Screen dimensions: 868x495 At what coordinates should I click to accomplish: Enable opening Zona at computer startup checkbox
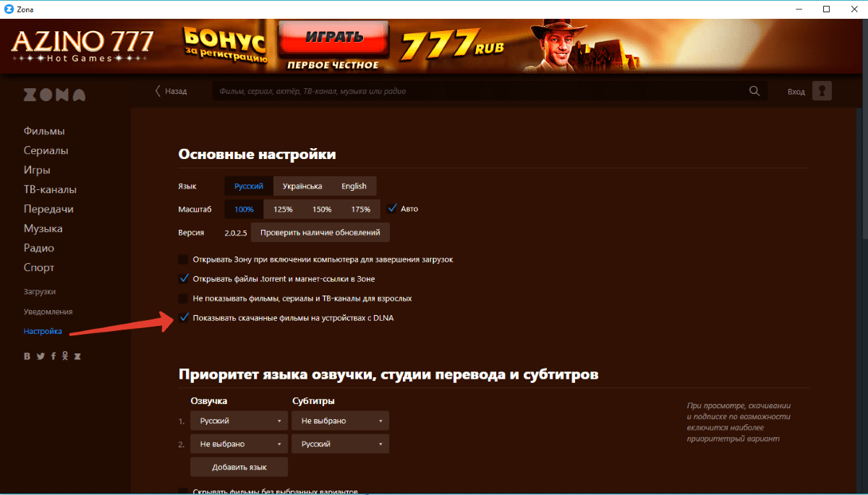click(183, 259)
